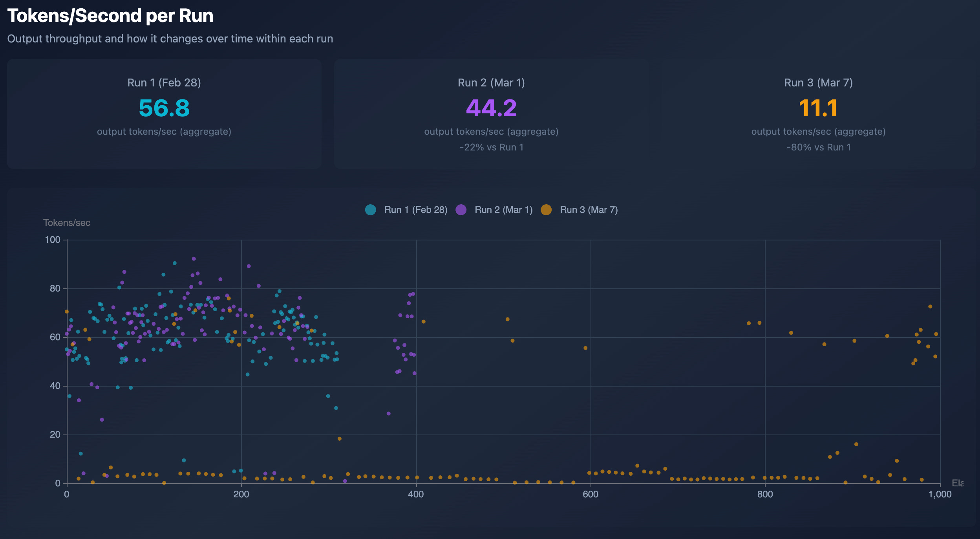
Task: Toggle Run 2 (Mar 1) purple legend circle
Action: pos(461,210)
